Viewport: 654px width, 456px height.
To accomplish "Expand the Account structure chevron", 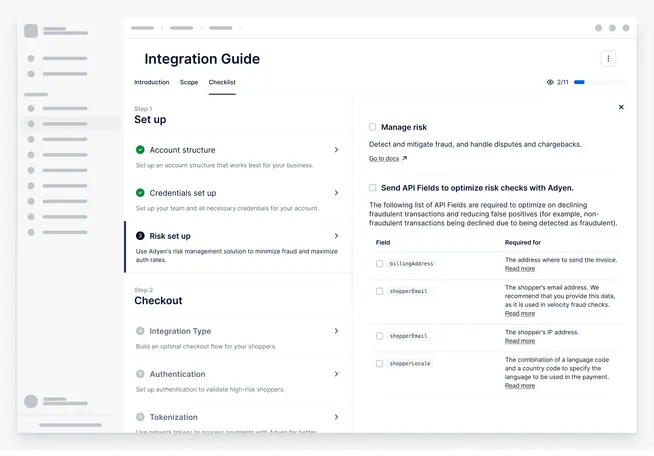I will [x=336, y=150].
